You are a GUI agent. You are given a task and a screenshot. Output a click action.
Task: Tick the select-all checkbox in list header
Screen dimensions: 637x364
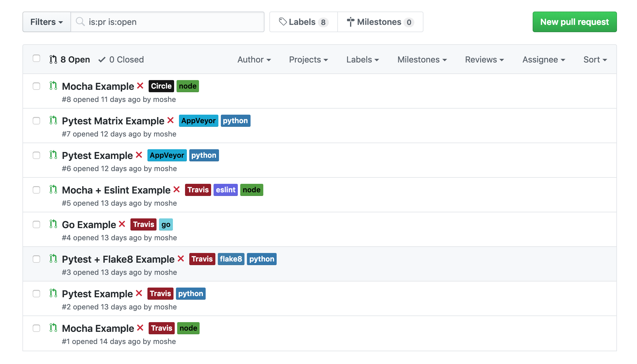tap(36, 58)
